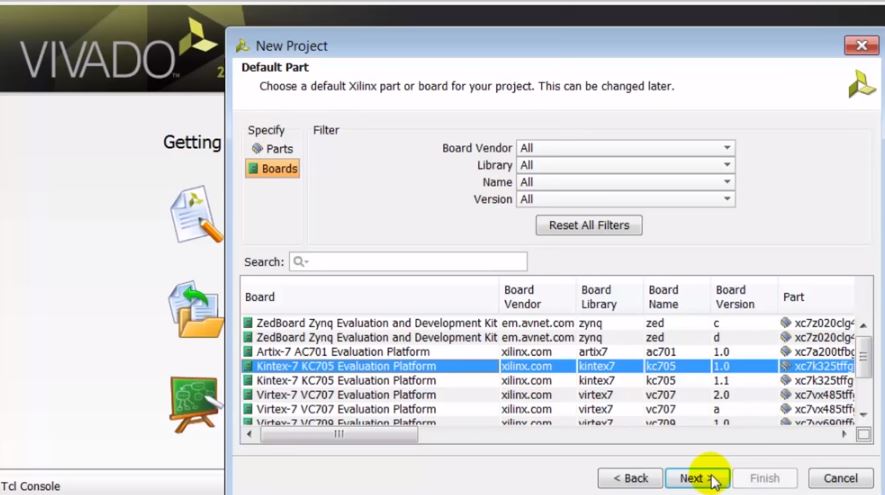
Task: Click board icon of ZedBoard version c row
Action: tap(248, 323)
